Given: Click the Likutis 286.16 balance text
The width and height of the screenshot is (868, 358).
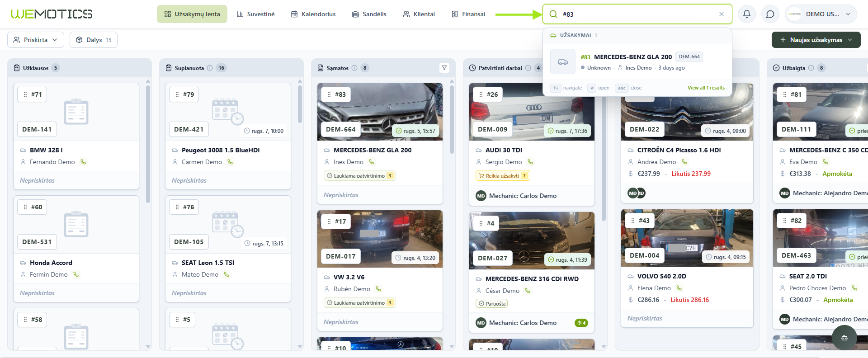Looking at the screenshot, I should click(x=689, y=300).
